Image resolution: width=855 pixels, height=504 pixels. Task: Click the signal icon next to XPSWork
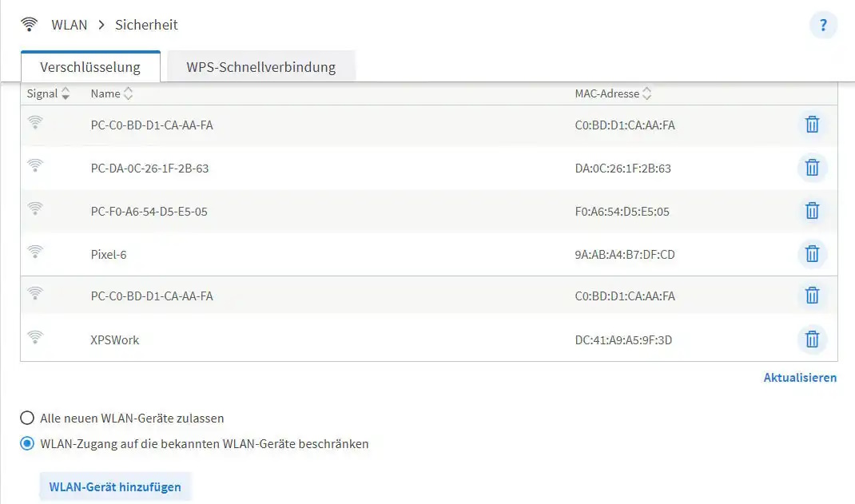[35, 337]
